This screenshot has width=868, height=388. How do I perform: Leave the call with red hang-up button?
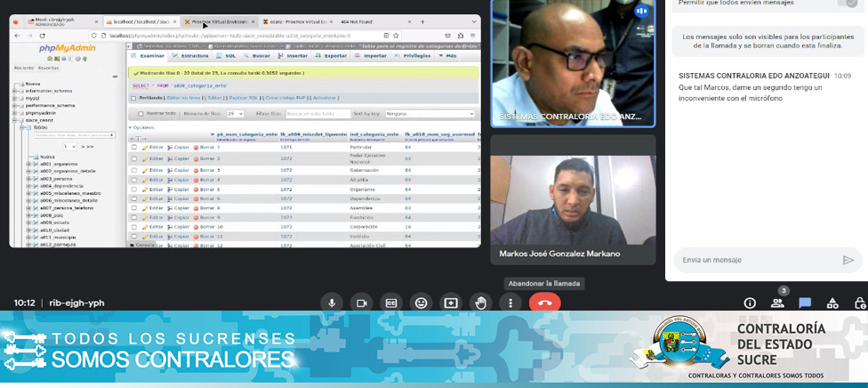coord(544,303)
